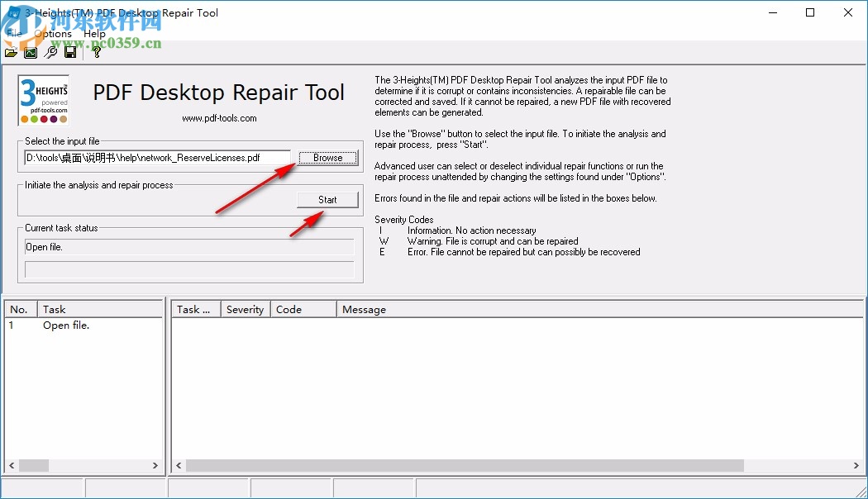Image resolution: width=868 pixels, height=499 pixels.
Task: Click the analyze/repair screen toolbar icon
Action: [30, 51]
